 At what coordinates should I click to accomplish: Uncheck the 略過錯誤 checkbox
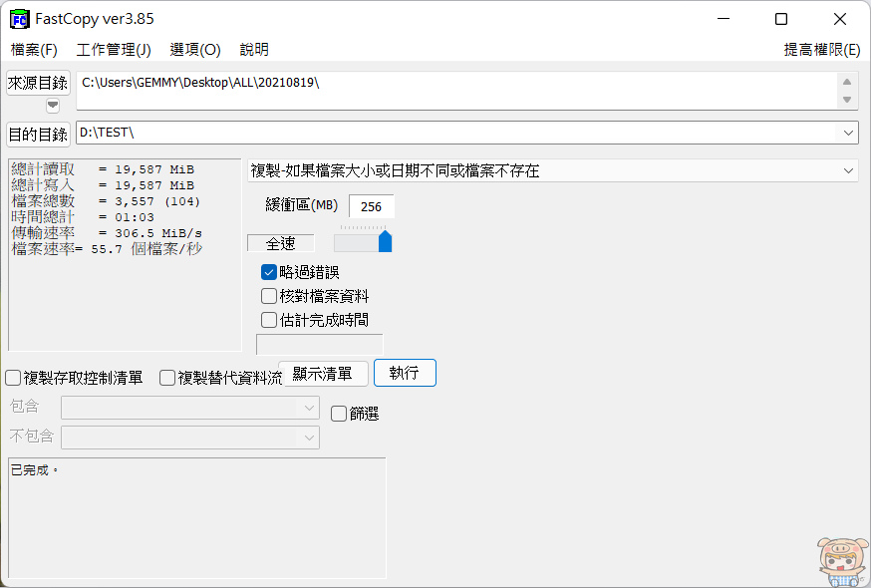(x=269, y=272)
